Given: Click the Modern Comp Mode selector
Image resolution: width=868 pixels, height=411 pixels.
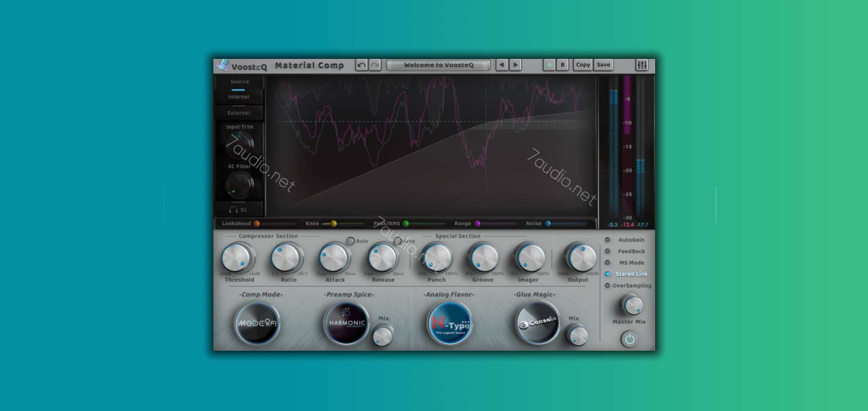Looking at the screenshot, I should (x=257, y=323).
